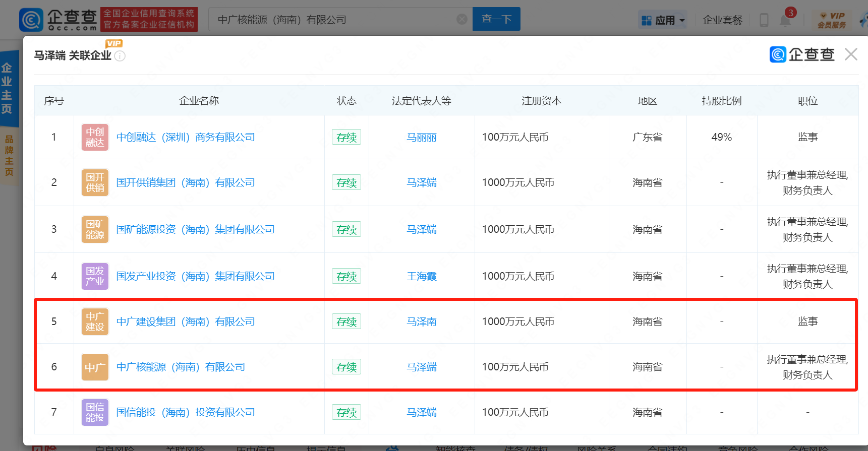Select the 49% shareholding cell
Viewport: 868px width, 451px height.
(x=722, y=137)
